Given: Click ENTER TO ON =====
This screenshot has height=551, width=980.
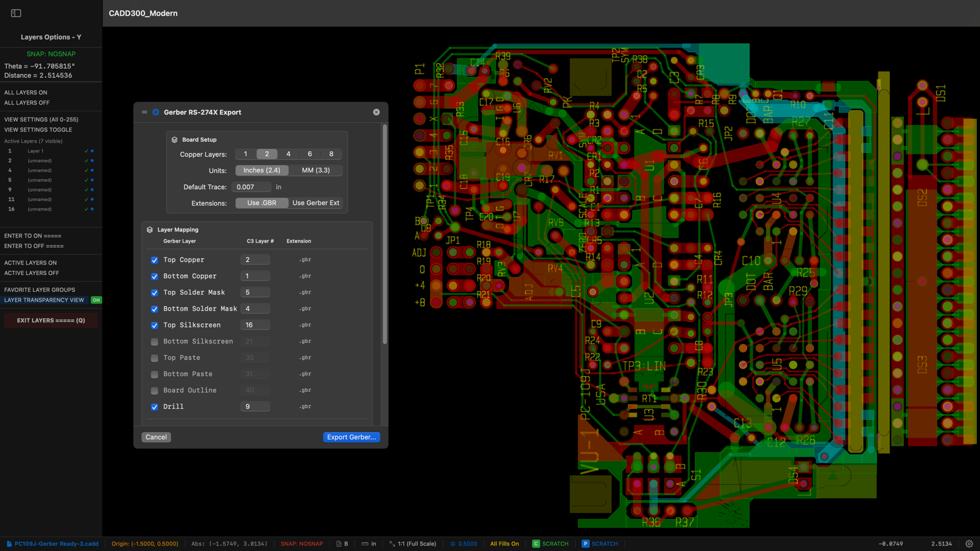Looking at the screenshot, I should [32, 236].
